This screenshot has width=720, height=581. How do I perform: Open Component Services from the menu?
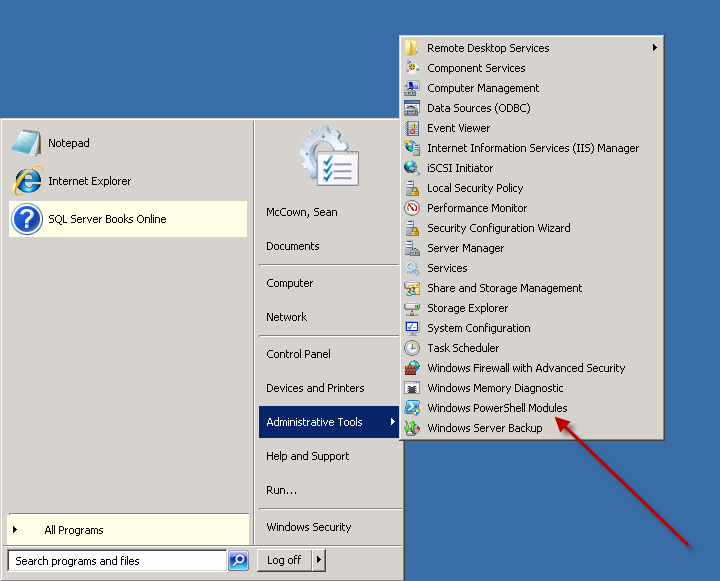(x=532, y=68)
